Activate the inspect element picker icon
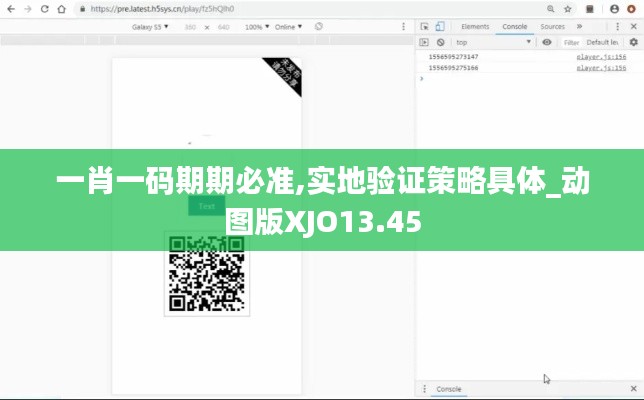 pos(424,27)
